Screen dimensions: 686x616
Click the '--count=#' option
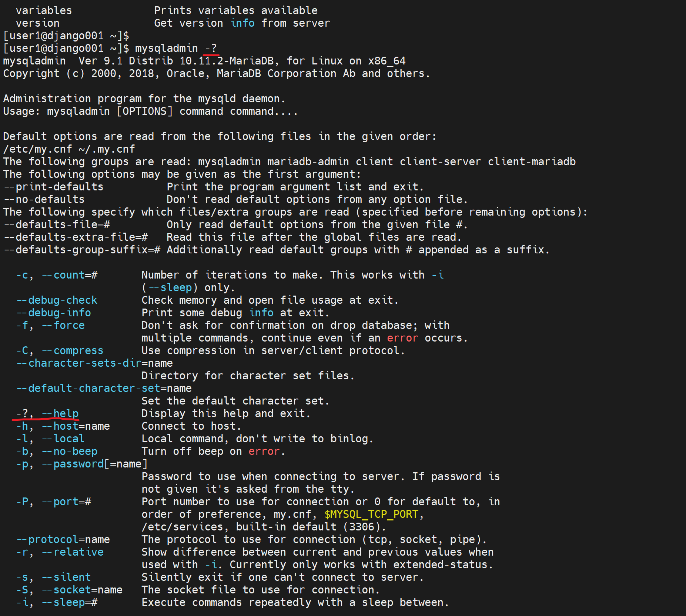click(69, 275)
